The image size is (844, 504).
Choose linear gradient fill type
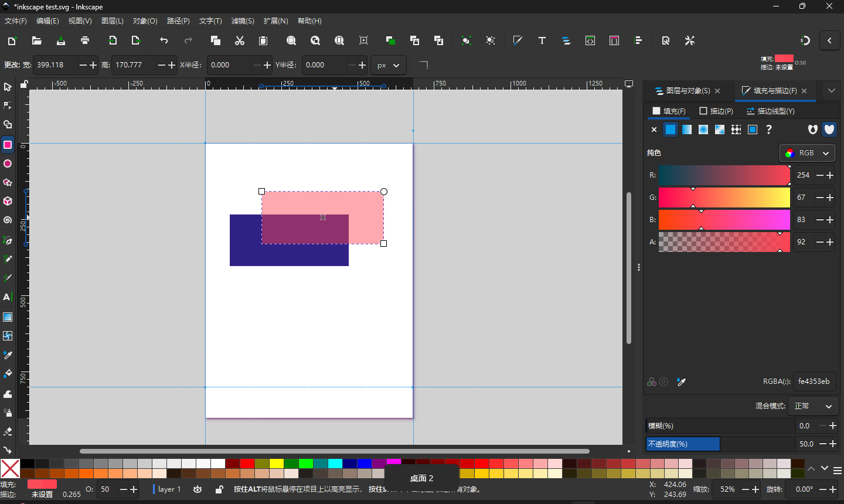pyautogui.click(x=687, y=130)
